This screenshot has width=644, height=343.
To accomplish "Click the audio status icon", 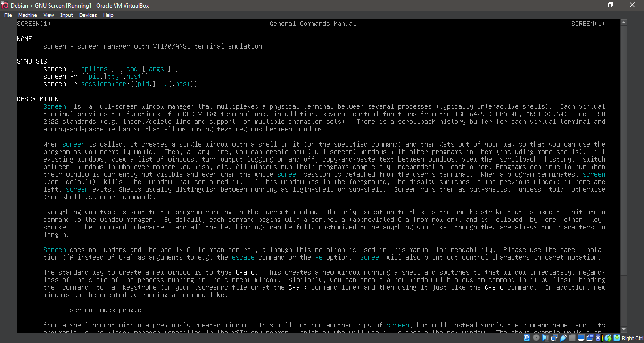I will 545,338.
